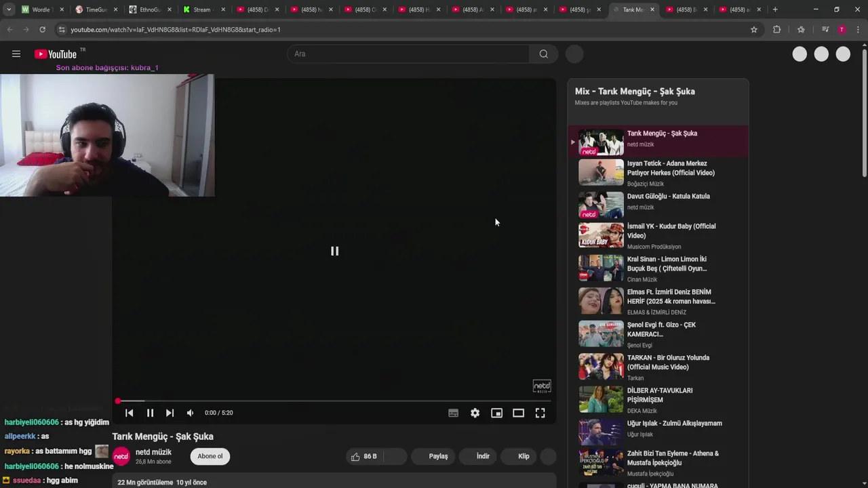The image size is (868, 488).
Task: Open Chrome profile avatar
Action: 842,30
